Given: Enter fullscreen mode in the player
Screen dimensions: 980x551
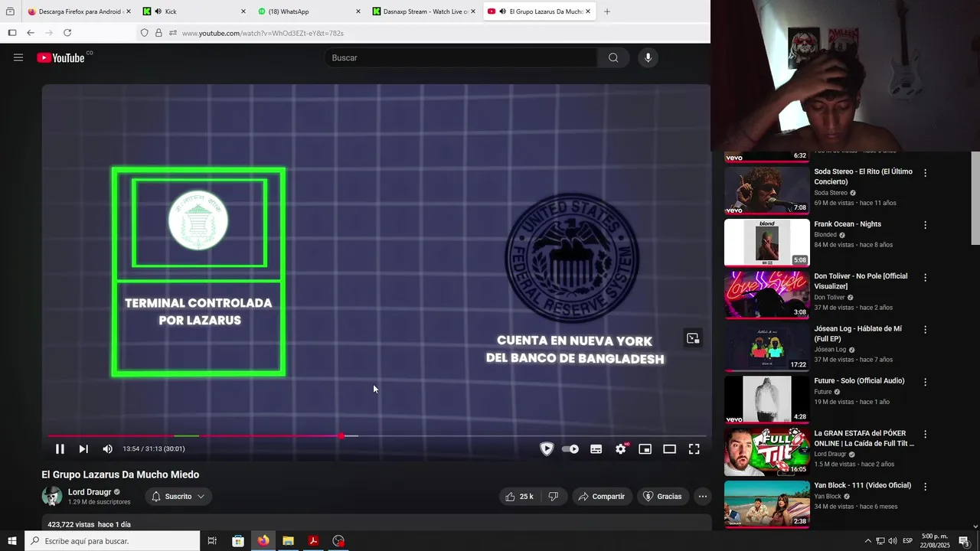Looking at the screenshot, I should 694,449.
